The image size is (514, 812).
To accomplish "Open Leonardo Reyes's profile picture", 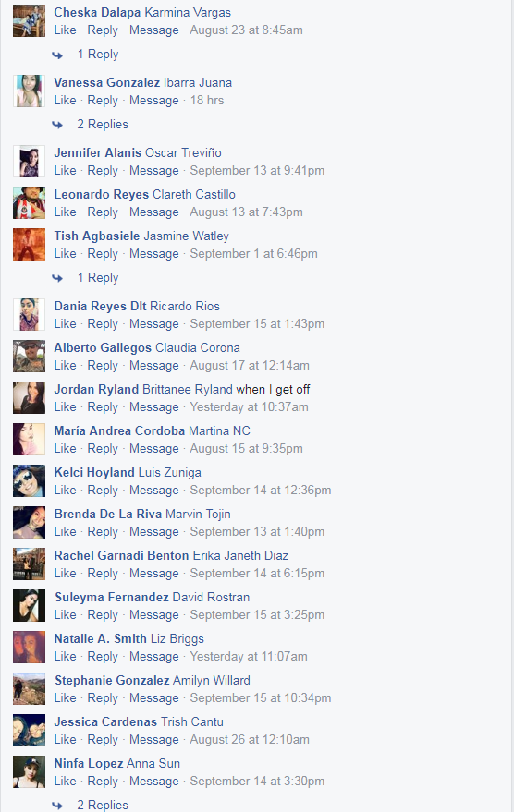I will click(x=29, y=203).
